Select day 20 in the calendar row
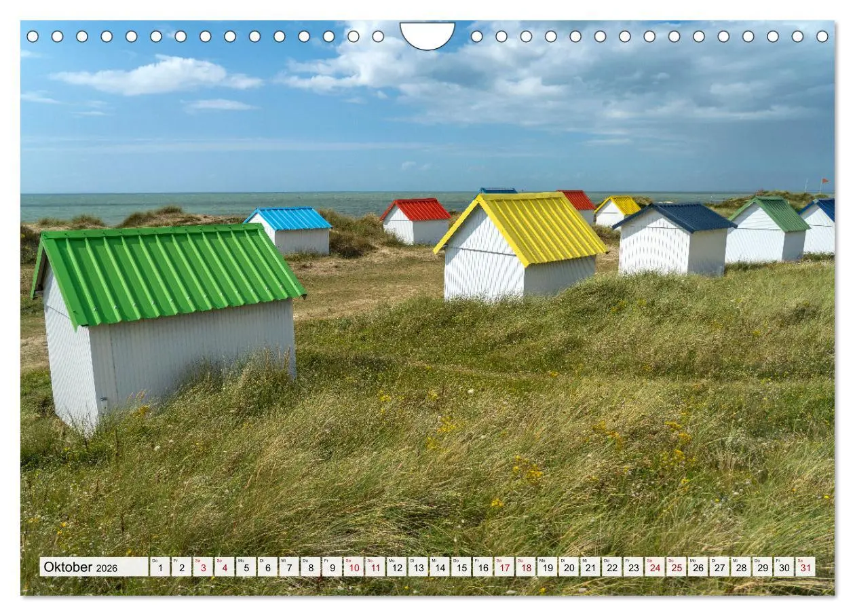 (569, 567)
